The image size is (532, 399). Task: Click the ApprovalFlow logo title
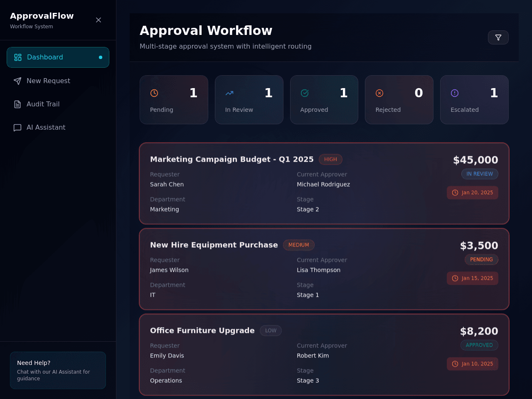click(42, 16)
